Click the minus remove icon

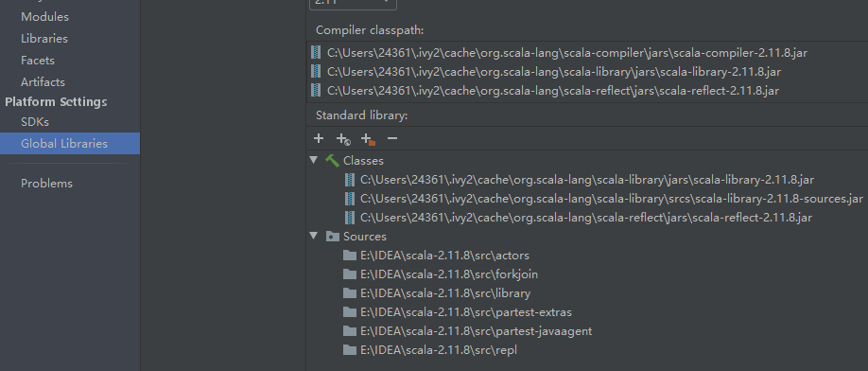click(x=392, y=138)
